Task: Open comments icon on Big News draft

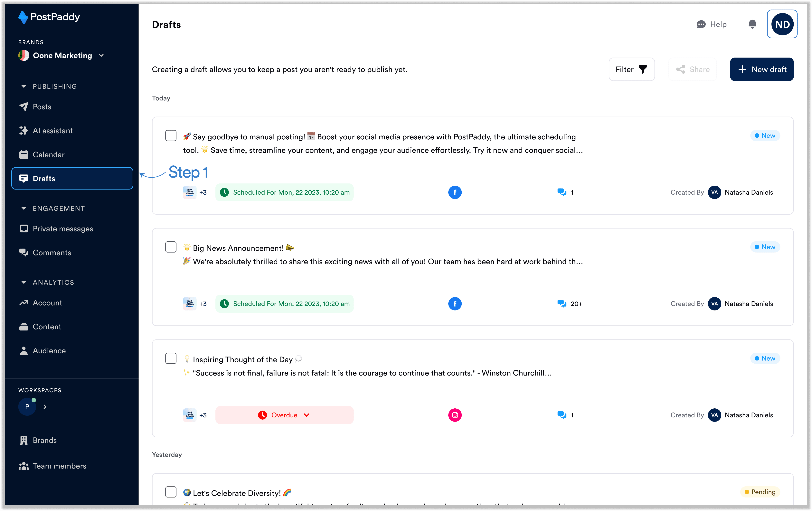Action: (x=562, y=304)
